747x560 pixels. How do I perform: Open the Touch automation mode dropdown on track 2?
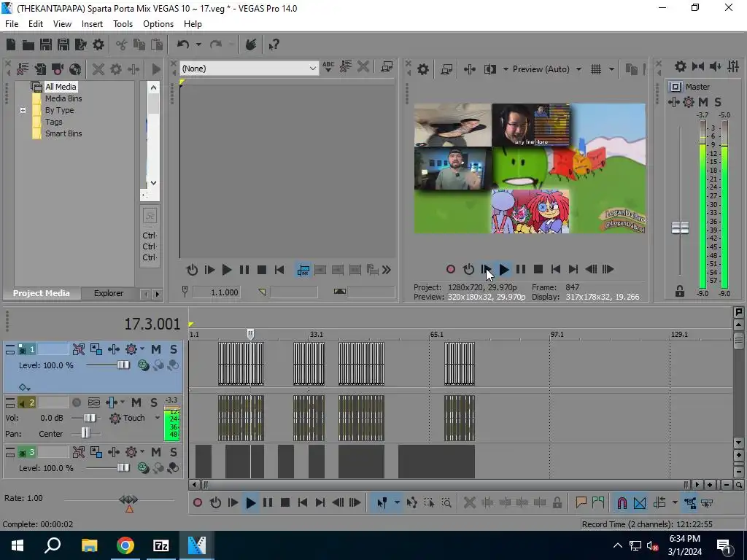[158, 418]
